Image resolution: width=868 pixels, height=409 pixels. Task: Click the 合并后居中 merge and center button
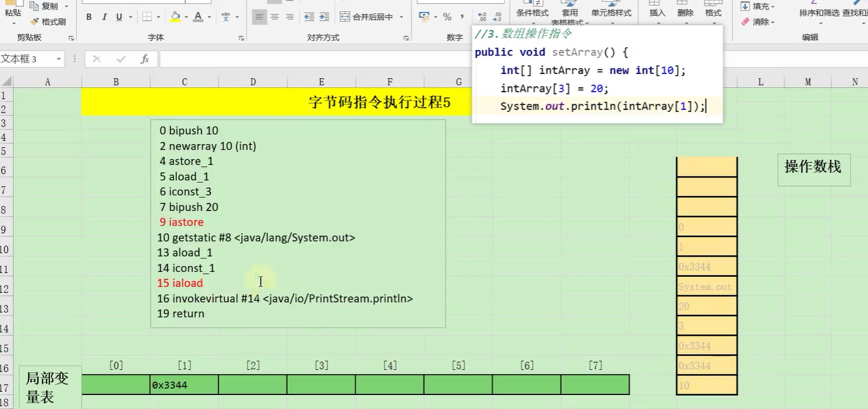pyautogui.click(x=366, y=17)
